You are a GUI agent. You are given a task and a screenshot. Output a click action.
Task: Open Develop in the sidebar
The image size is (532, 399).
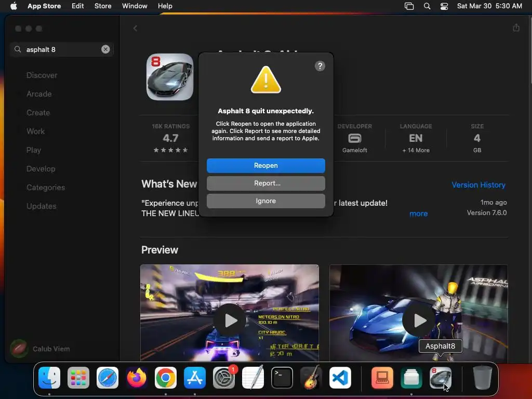(41, 168)
